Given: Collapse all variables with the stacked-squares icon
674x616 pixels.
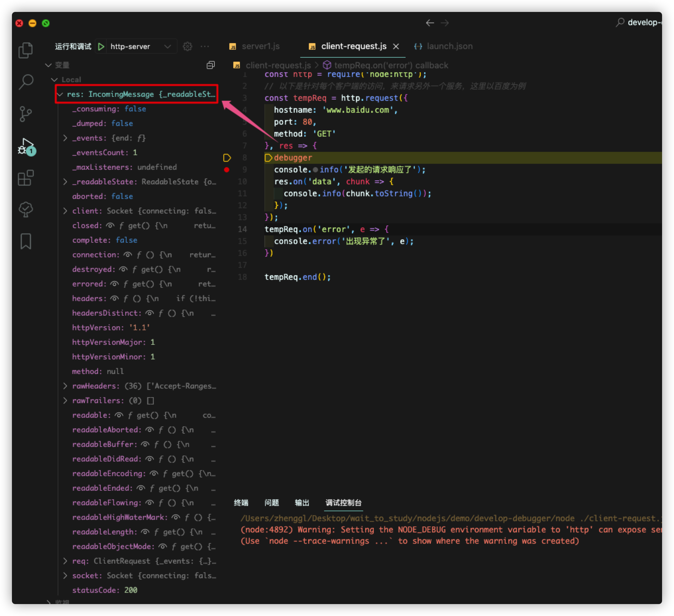Looking at the screenshot, I should pyautogui.click(x=211, y=65).
